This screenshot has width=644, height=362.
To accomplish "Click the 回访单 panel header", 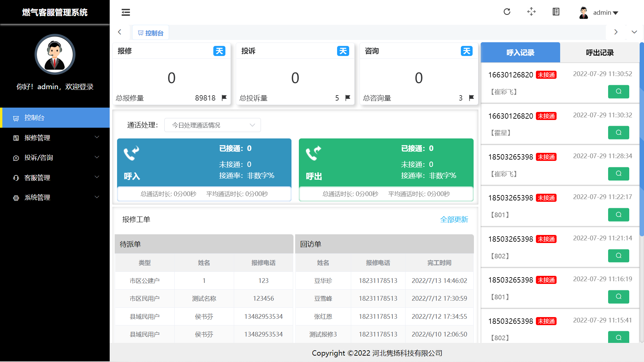I will click(x=384, y=244).
